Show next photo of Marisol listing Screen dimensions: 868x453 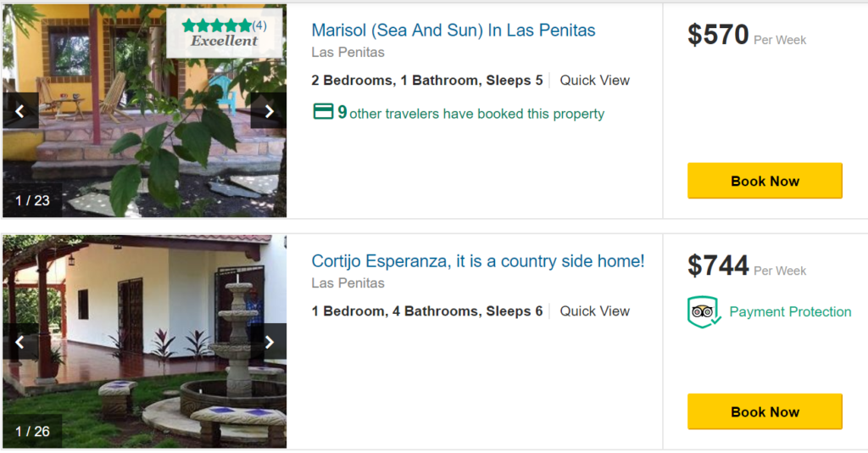269,111
